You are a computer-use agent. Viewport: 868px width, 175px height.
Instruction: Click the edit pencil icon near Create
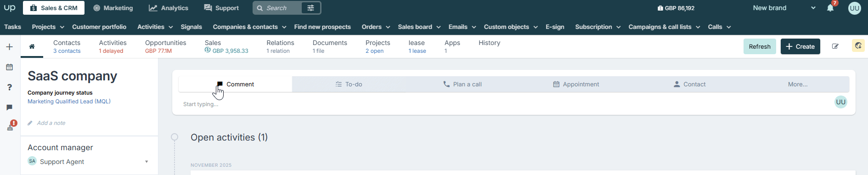[835, 46]
